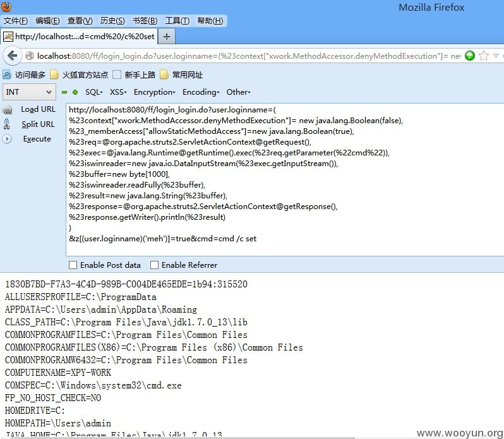This screenshot has height=439, width=504.
Task: Open a new tab with plus button
Action: tap(167, 37)
